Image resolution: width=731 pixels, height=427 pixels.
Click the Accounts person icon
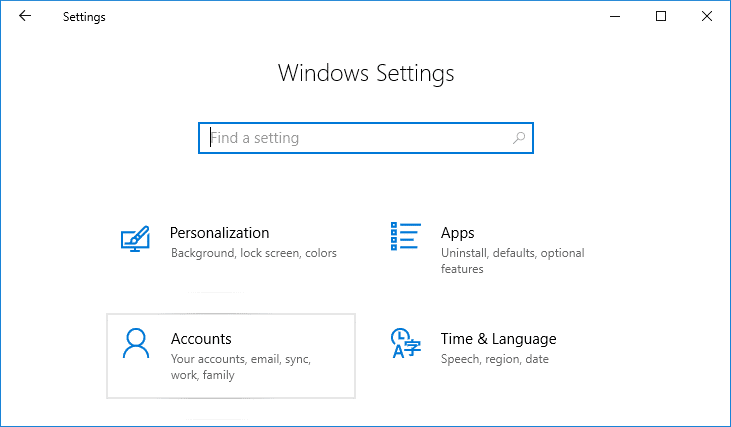click(135, 344)
